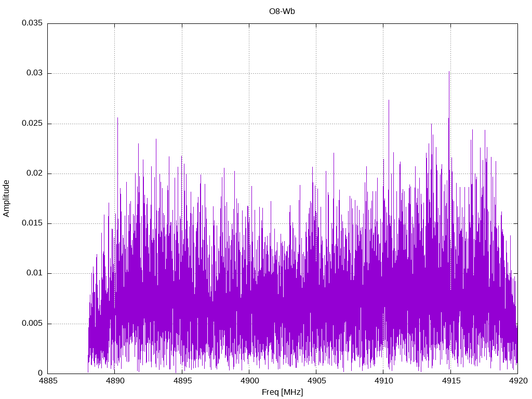Click the 0.015 y-axis tick label
Image resolution: width=532 pixels, height=399 pixels.
(x=32, y=223)
